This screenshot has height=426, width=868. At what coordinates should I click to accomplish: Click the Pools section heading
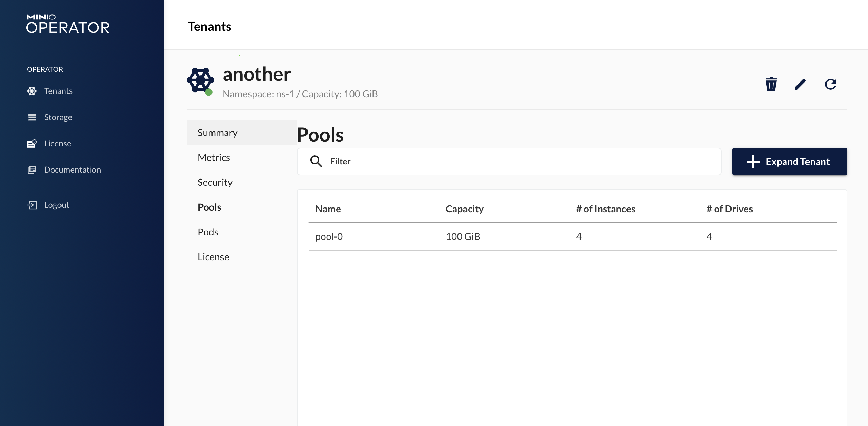[320, 134]
